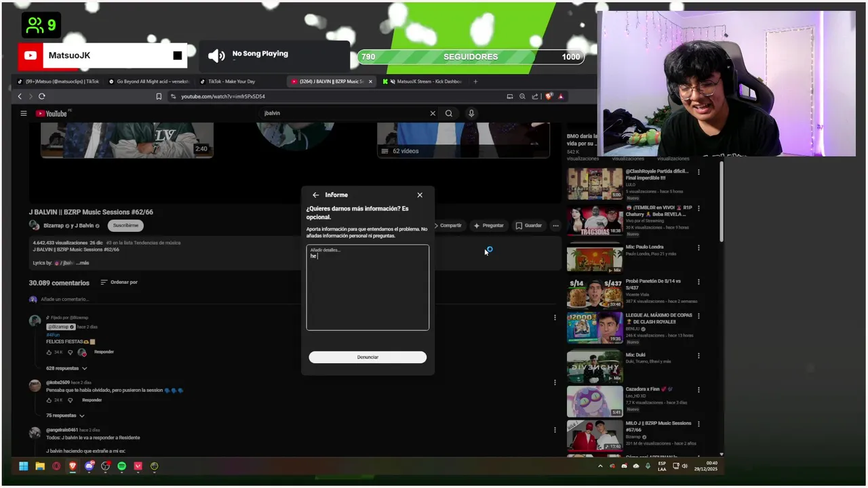Reload the page in the browser
This screenshot has width=868, height=488.
tap(41, 96)
